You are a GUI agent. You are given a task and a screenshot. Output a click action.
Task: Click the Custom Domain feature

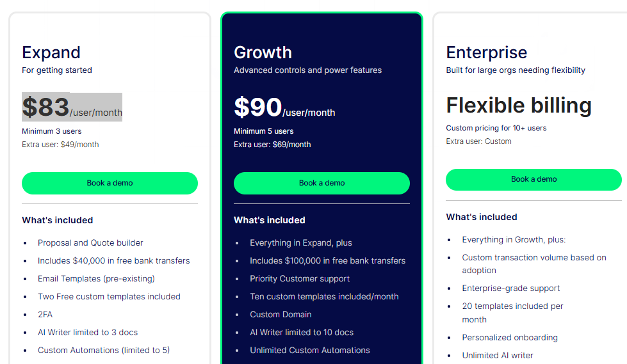point(281,315)
